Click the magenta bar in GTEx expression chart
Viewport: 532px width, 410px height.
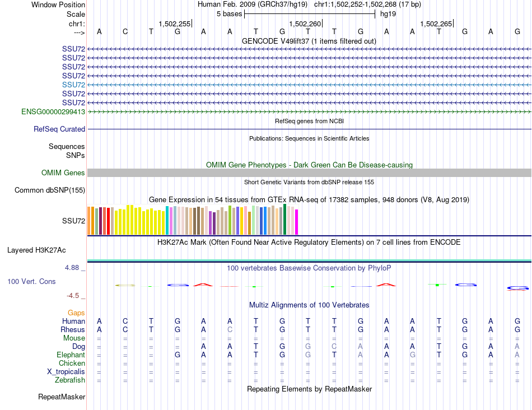click(x=297, y=222)
